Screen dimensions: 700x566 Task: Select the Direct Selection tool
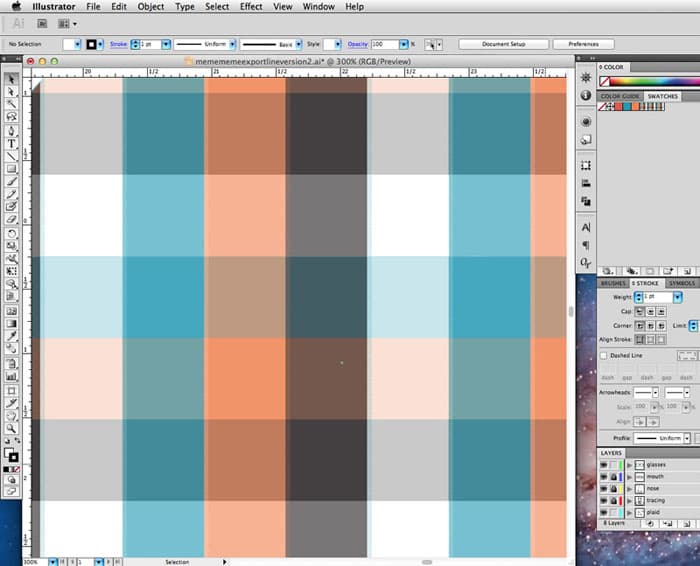point(11,92)
